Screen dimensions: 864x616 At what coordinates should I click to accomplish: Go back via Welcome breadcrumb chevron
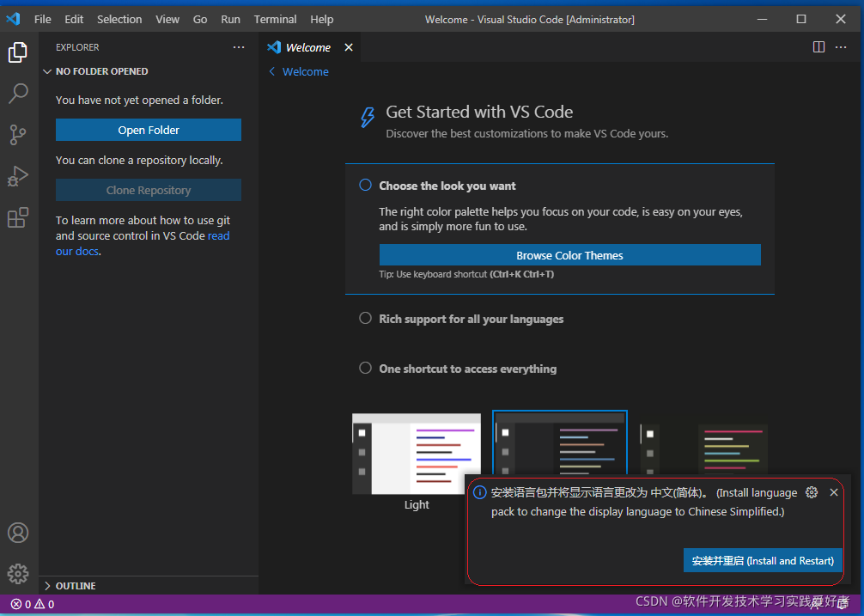(271, 71)
